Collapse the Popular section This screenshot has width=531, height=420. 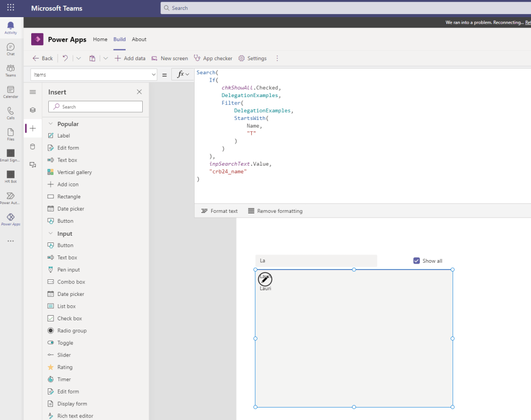click(51, 124)
